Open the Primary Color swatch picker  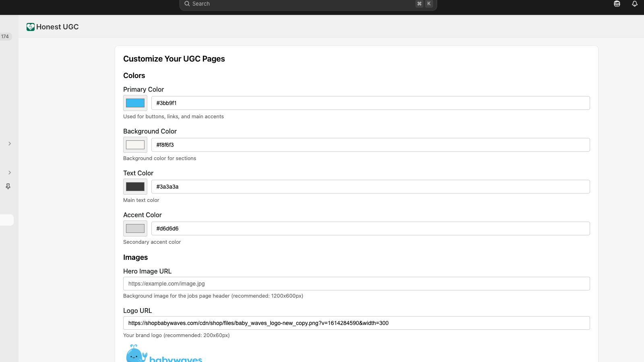click(135, 103)
